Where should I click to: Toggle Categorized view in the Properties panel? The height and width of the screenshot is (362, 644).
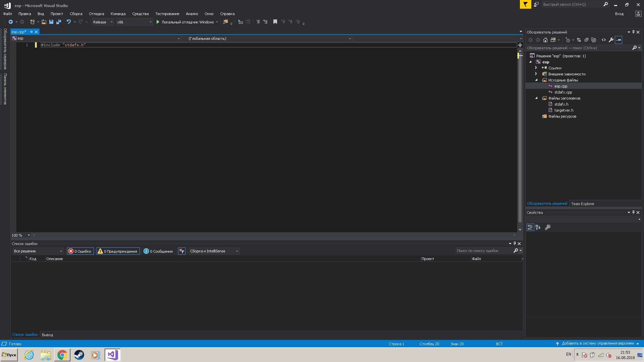tap(530, 227)
